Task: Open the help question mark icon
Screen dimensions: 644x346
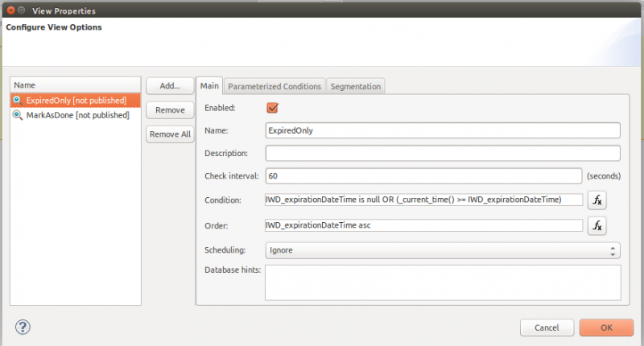Action: [23, 326]
